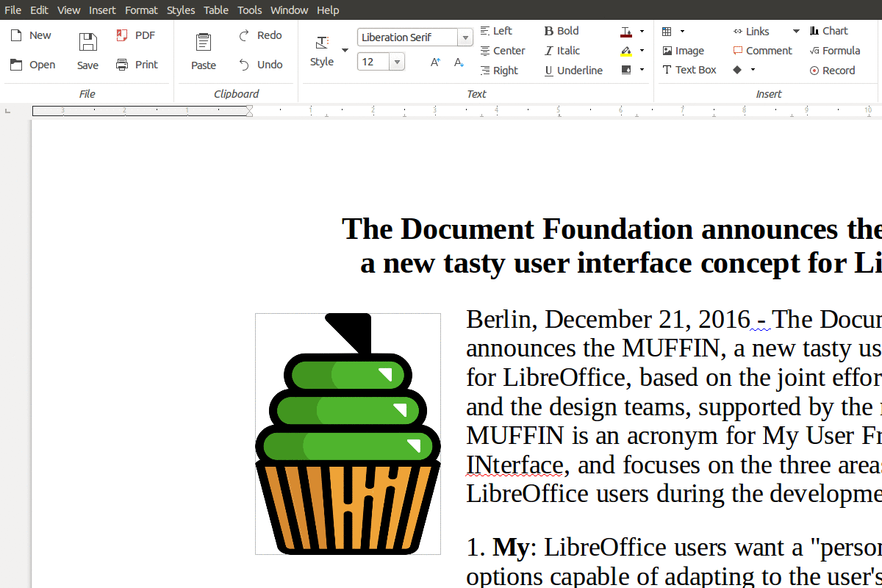This screenshot has height=588, width=882.
Task: Click the document title heading text
Action: coord(612,245)
